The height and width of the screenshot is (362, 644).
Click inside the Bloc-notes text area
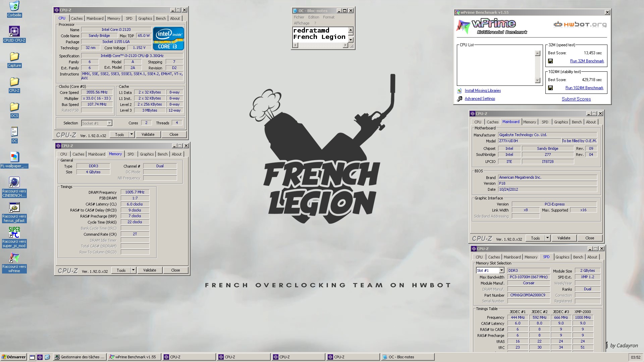coord(320,35)
